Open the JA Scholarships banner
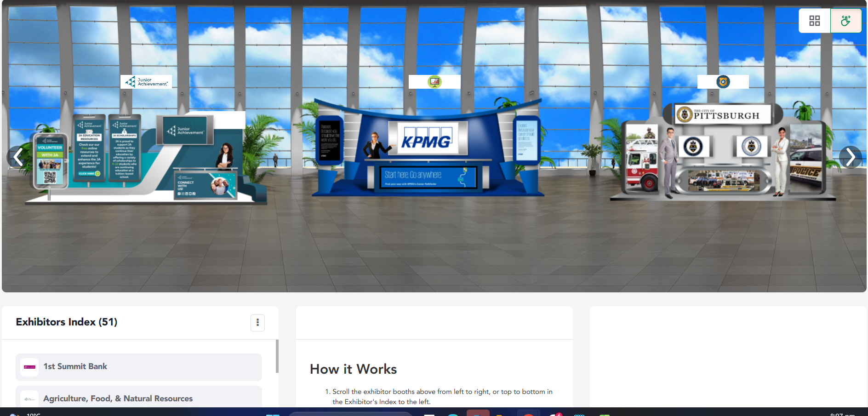This screenshot has width=868, height=416. coord(124,147)
